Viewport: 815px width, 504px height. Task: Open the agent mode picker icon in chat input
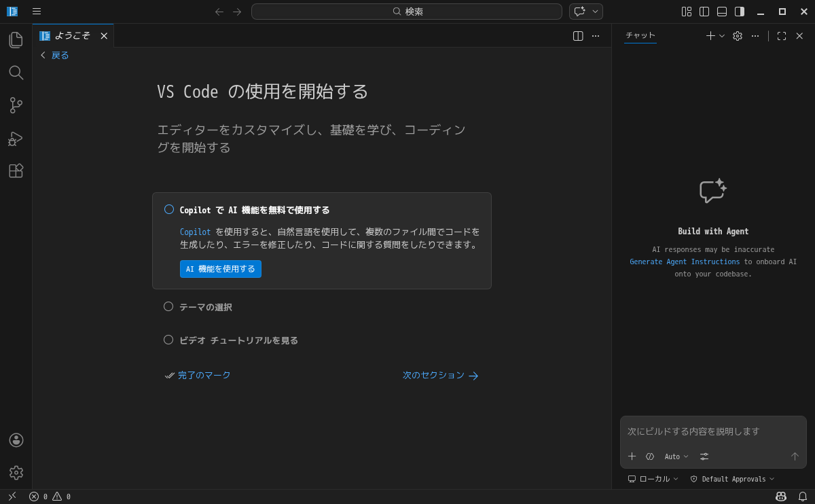[650, 456]
